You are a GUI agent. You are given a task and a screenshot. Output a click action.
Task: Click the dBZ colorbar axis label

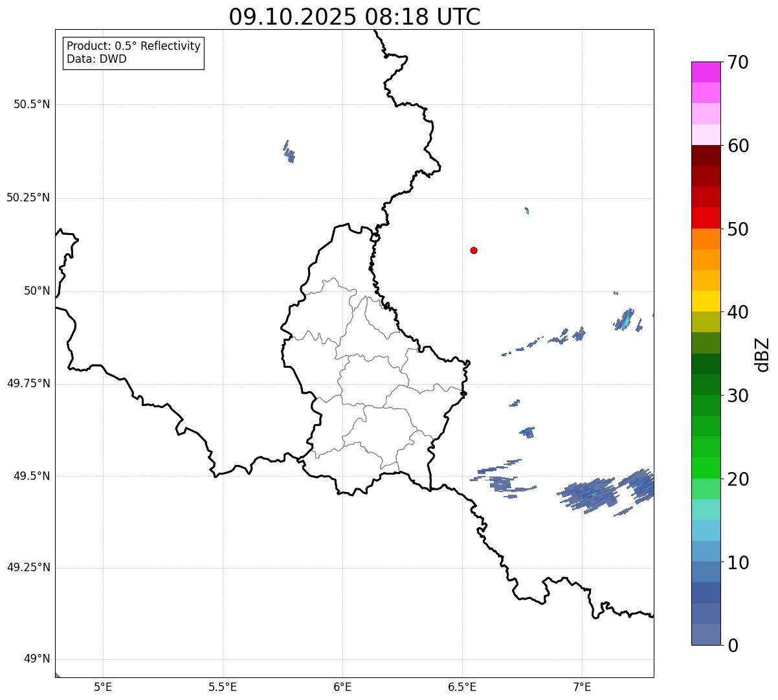762,354
